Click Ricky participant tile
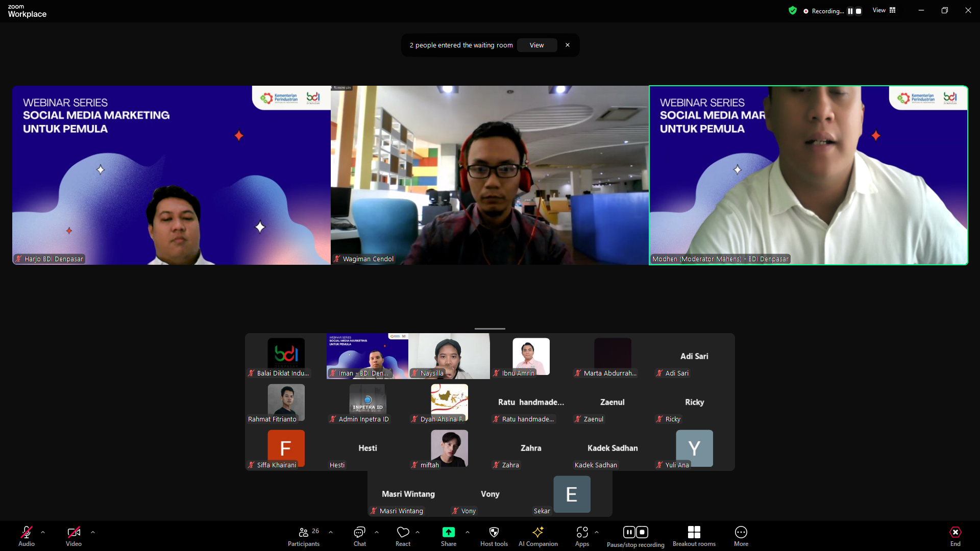Viewport: 980px width, 551px height. [694, 402]
